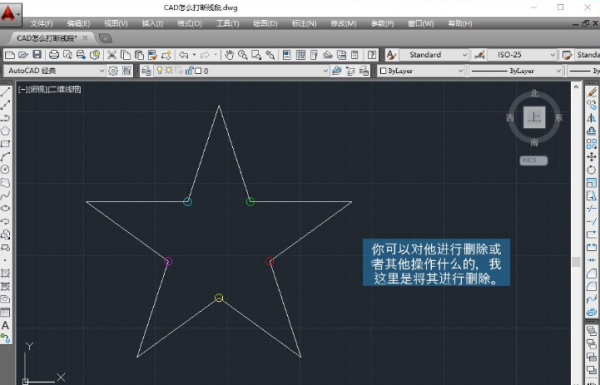Click the New drawing icon
The image size is (600, 385).
pos(10,55)
